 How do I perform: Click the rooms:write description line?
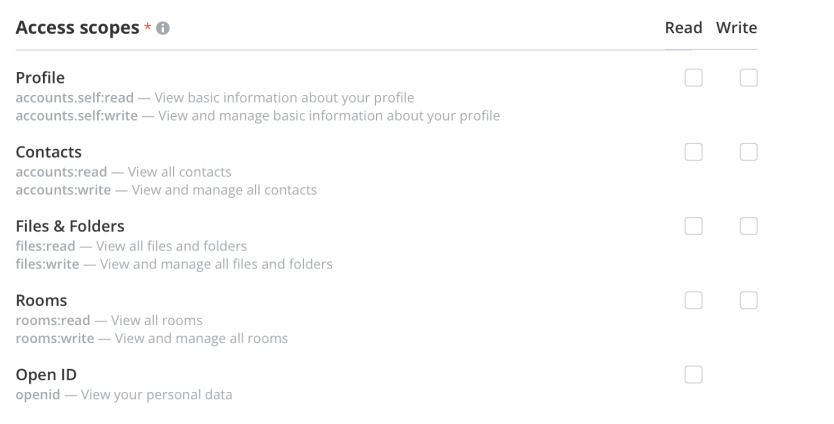pos(152,338)
